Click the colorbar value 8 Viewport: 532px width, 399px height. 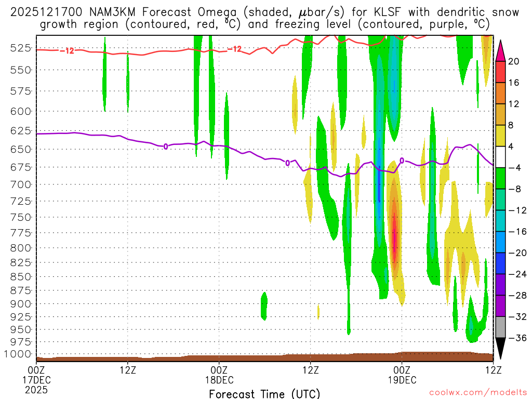511,125
